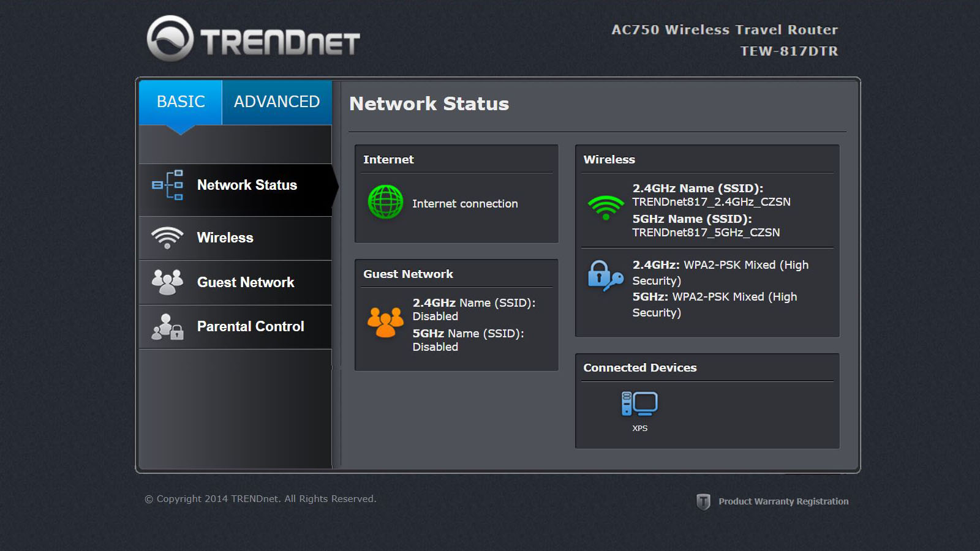Click Guest Network 5GHz Name (SSID) label
Image resolution: width=980 pixels, height=551 pixels.
click(x=468, y=334)
